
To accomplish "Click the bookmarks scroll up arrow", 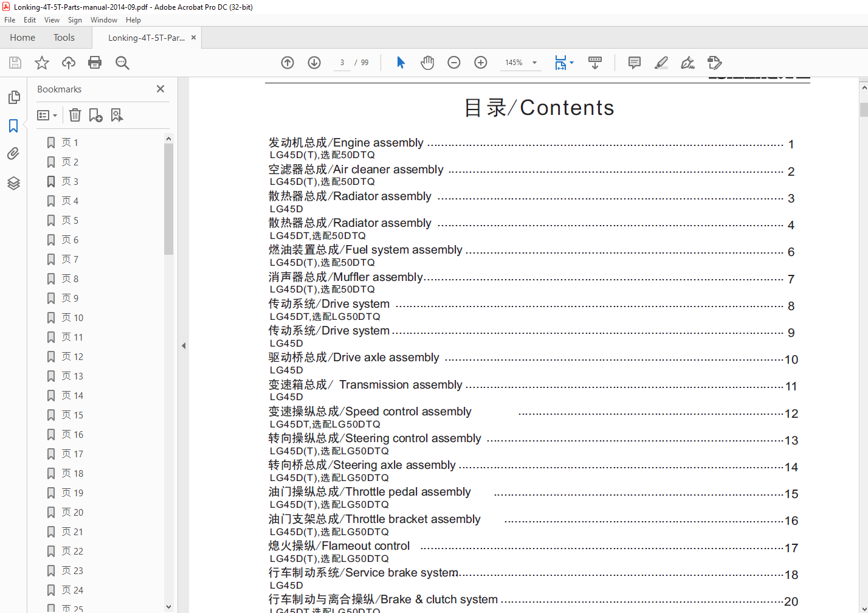I will [x=168, y=139].
